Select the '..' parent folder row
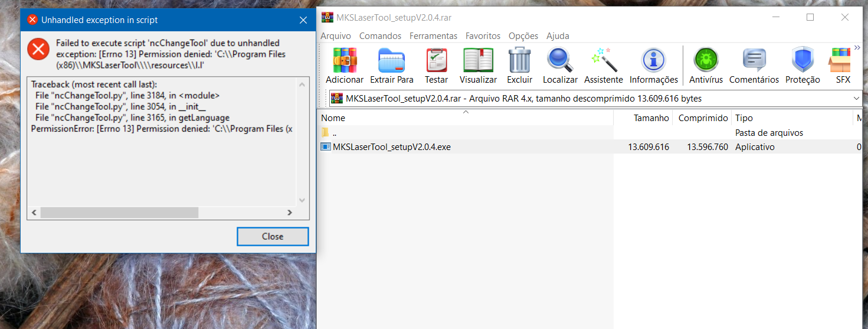The width and height of the screenshot is (868, 329). point(590,132)
